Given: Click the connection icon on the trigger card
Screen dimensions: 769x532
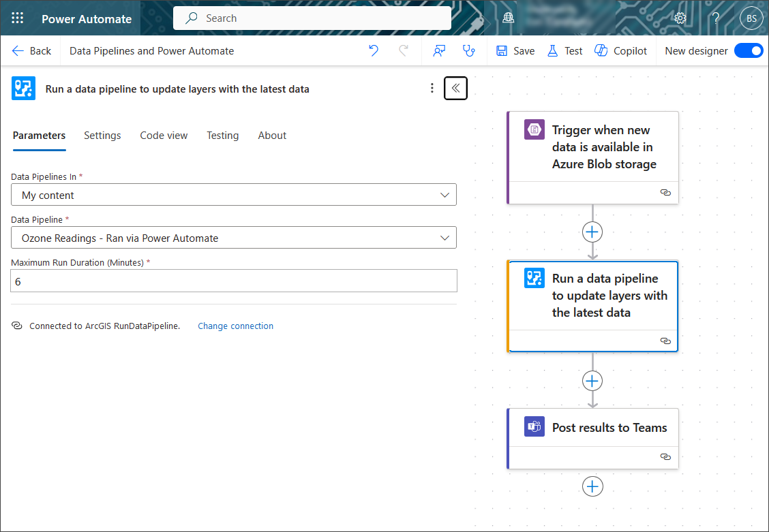Looking at the screenshot, I should coord(665,192).
